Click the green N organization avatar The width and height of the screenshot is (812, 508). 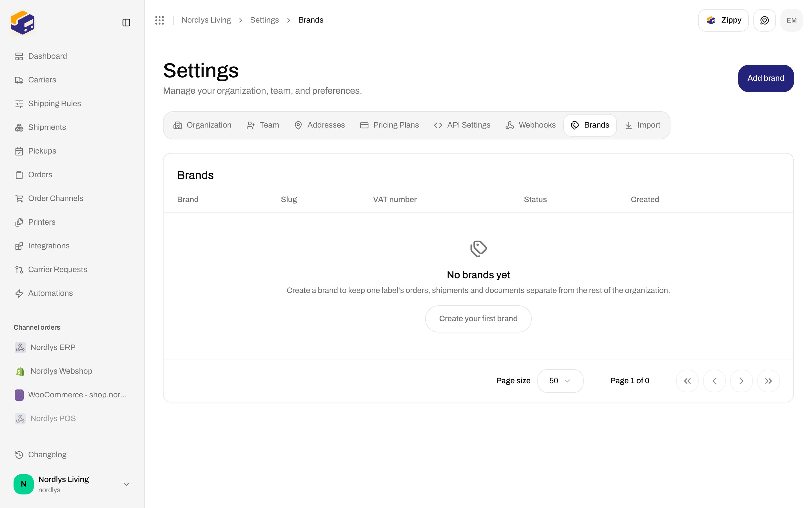pyautogui.click(x=23, y=484)
